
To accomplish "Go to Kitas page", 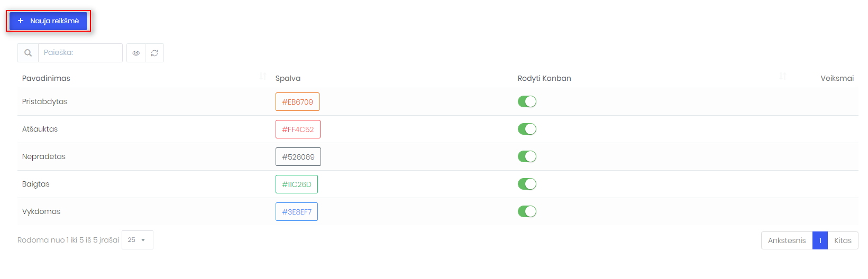I will point(843,240).
